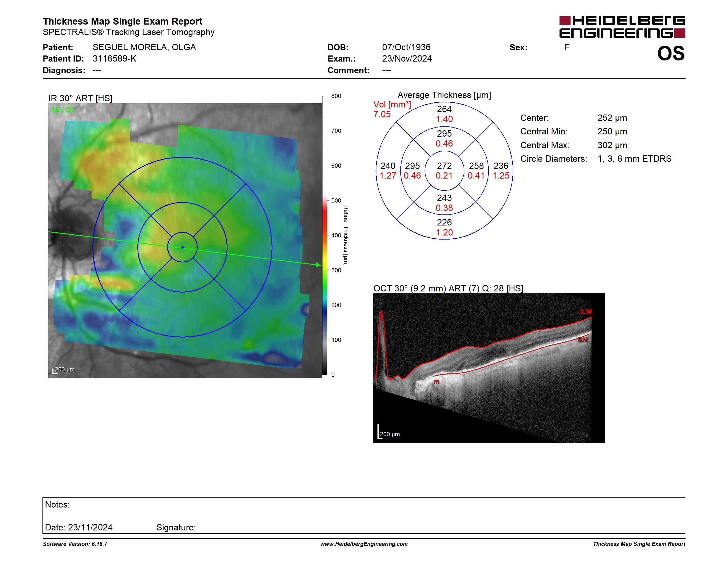Click the Date 23/11/2024 entry
Viewport: 728px width, 563px height.
tap(79, 527)
